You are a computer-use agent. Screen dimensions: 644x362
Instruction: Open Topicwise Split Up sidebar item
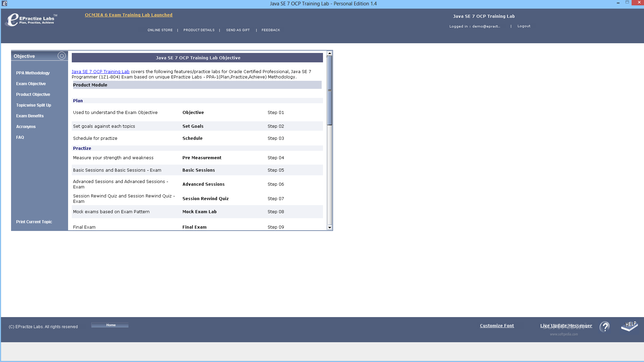click(34, 105)
